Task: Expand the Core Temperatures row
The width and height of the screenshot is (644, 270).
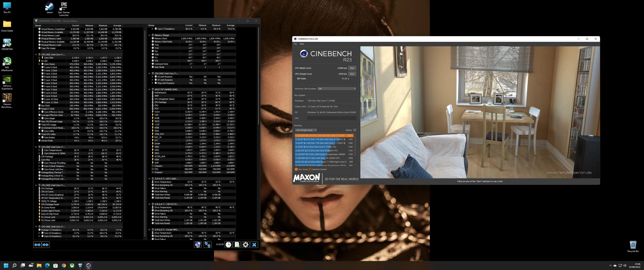Action: tap(39, 150)
